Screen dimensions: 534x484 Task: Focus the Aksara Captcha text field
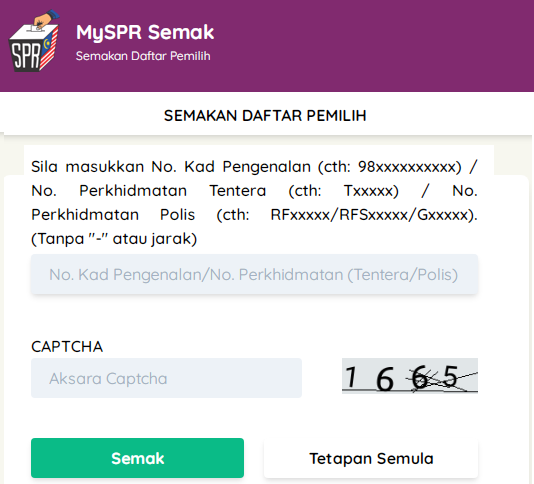tap(166, 378)
